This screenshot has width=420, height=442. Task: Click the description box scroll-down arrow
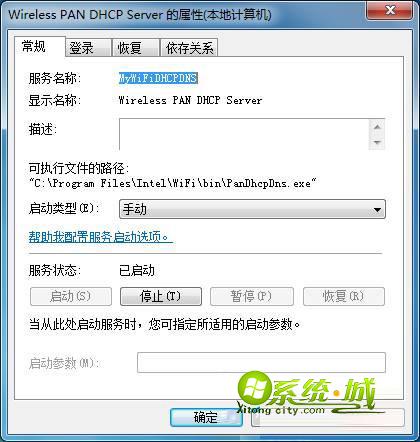pos(377,142)
